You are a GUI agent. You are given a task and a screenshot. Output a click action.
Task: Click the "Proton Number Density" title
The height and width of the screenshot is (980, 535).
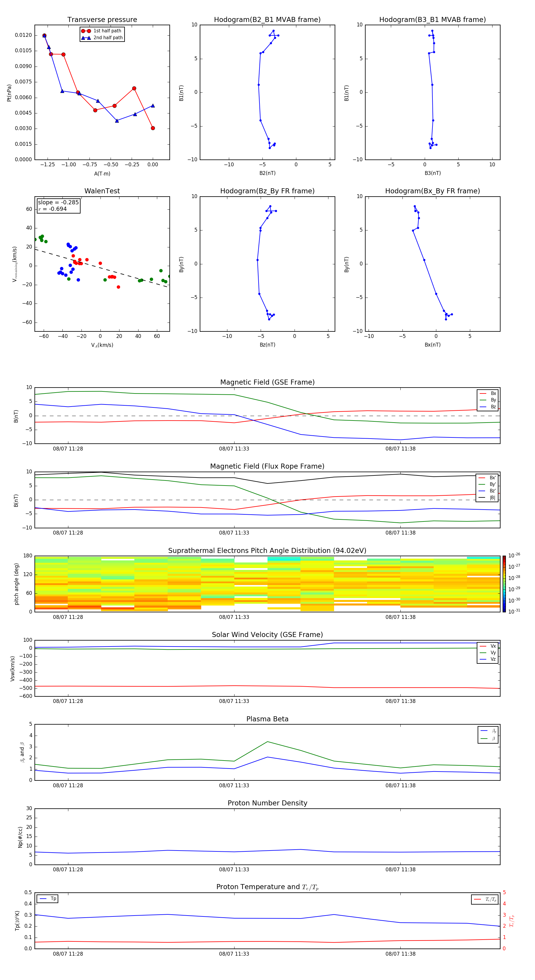(x=267, y=804)
